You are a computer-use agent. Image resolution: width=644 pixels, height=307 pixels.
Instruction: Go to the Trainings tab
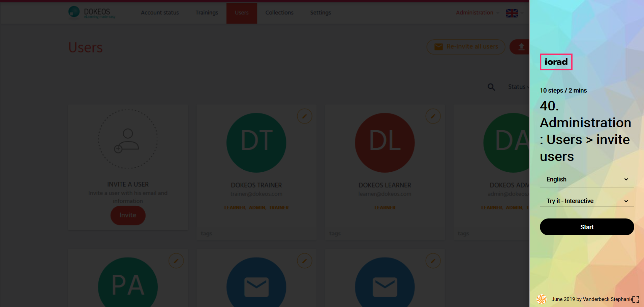207,13
